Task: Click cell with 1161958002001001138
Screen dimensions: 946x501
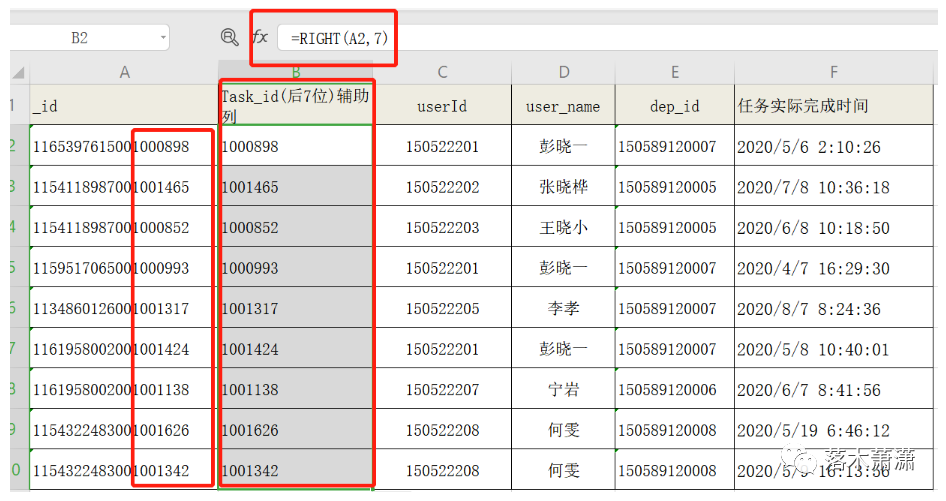Action: (x=124, y=389)
